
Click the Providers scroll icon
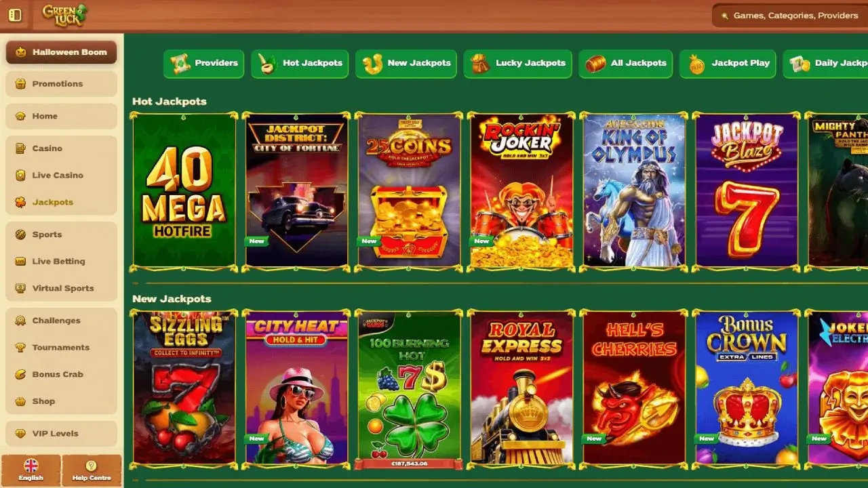(180, 64)
